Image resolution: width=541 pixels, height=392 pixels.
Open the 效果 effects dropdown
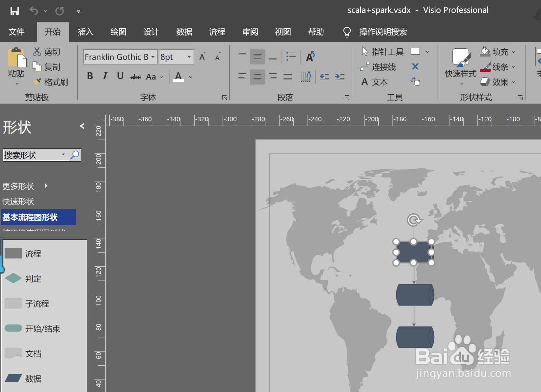coord(498,82)
